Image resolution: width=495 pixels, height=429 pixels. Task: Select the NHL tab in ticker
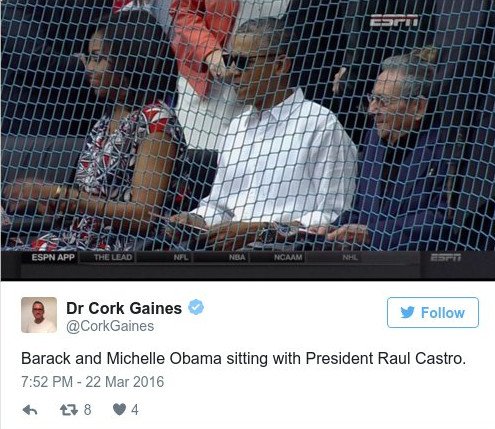[350, 257]
